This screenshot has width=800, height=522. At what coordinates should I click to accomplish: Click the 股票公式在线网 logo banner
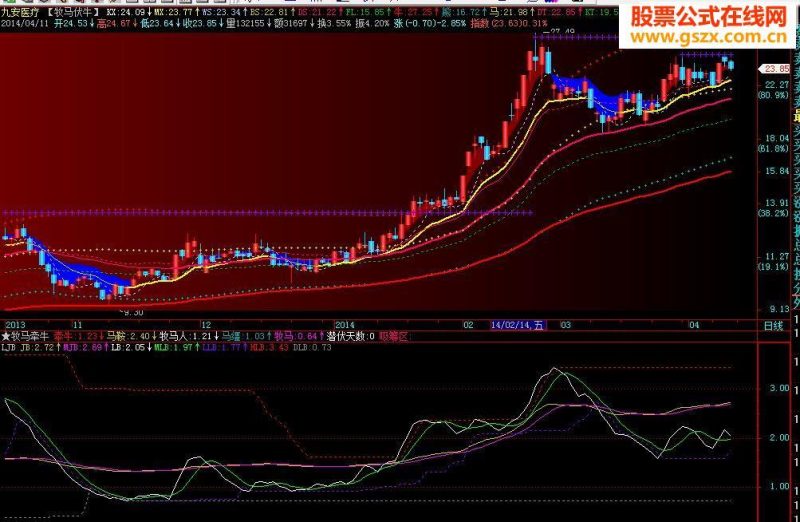tap(709, 18)
